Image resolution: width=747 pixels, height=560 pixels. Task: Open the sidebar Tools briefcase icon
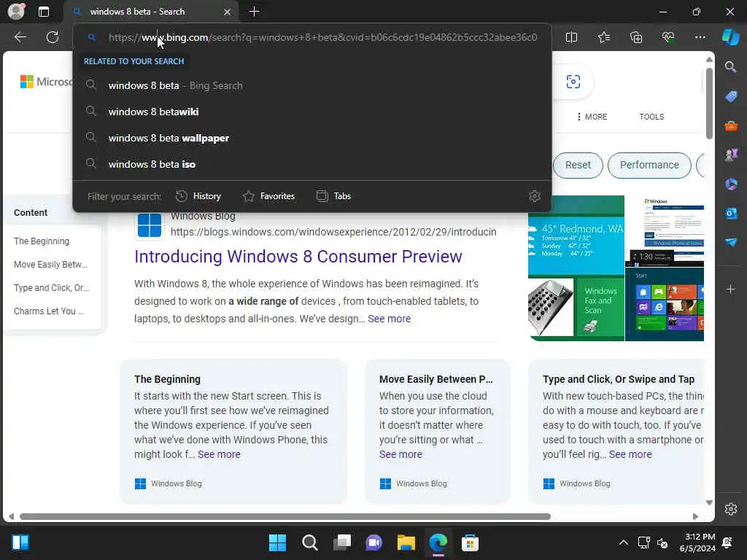pos(731,125)
